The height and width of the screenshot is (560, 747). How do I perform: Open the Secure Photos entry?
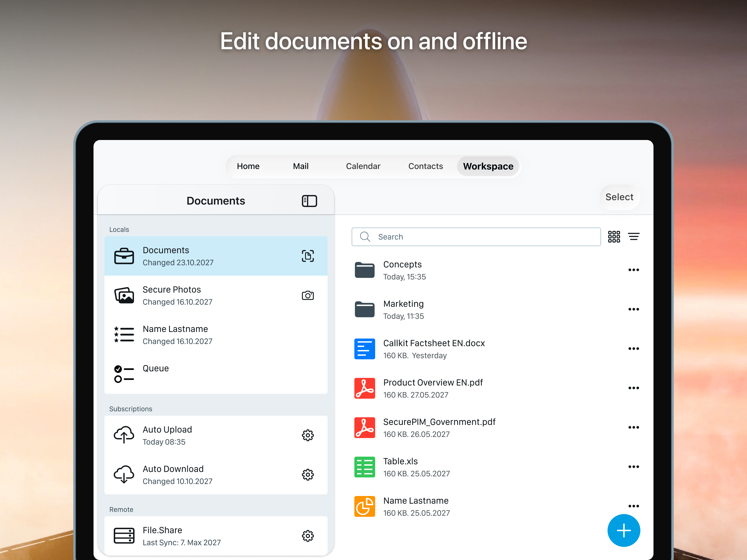pyautogui.click(x=216, y=296)
